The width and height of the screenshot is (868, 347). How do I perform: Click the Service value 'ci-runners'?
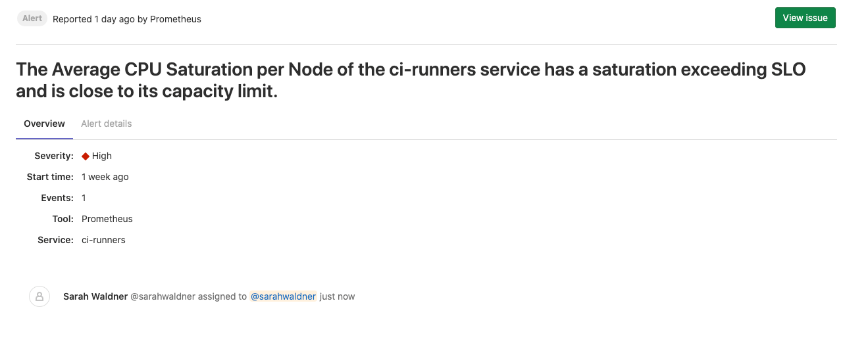(x=103, y=240)
